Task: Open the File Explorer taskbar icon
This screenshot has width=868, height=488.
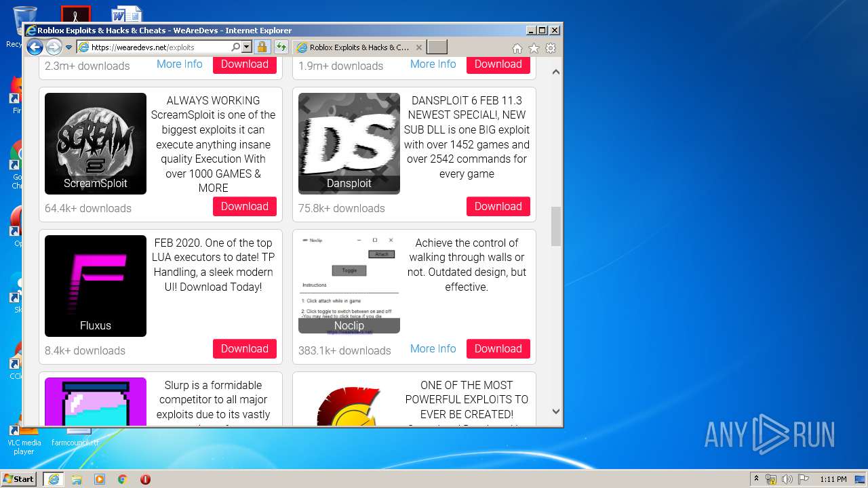Action: [77, 479]
